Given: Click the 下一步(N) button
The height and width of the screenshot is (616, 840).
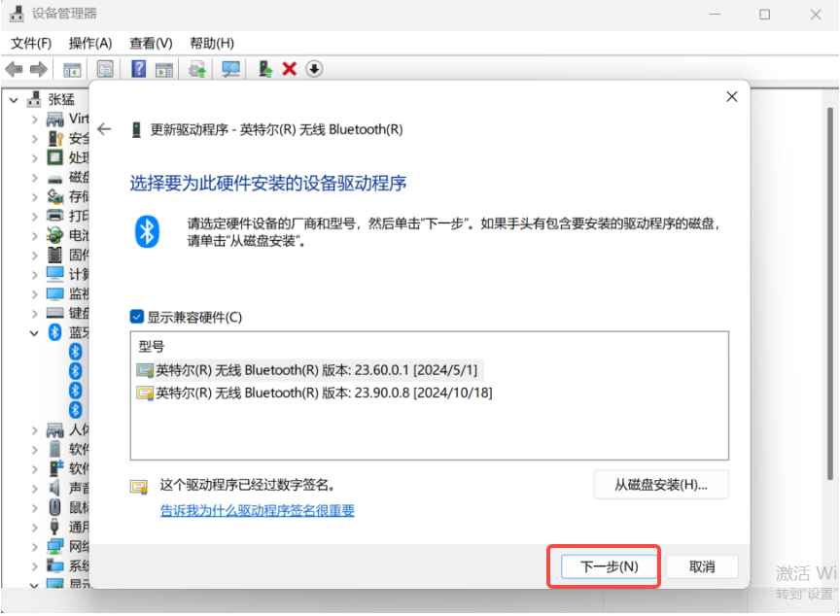Looking at the screenshot, I should (609, 566).
